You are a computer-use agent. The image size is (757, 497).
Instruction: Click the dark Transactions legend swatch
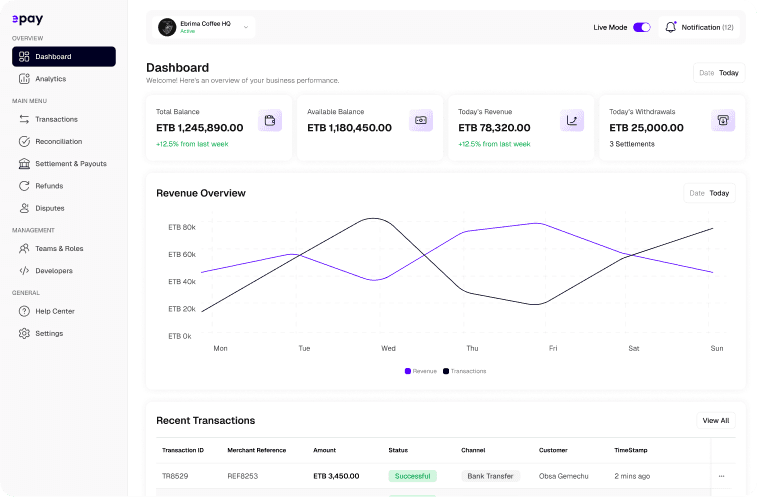446,371
